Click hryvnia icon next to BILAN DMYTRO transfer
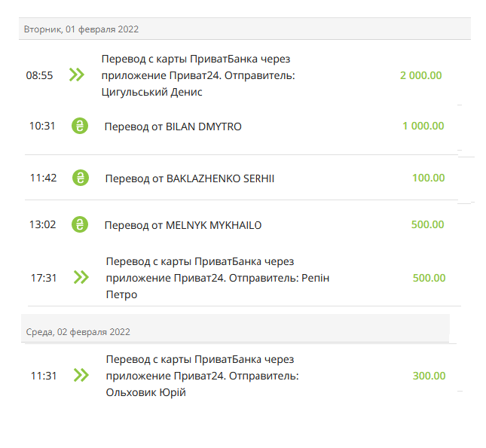 tap(80, 126)
